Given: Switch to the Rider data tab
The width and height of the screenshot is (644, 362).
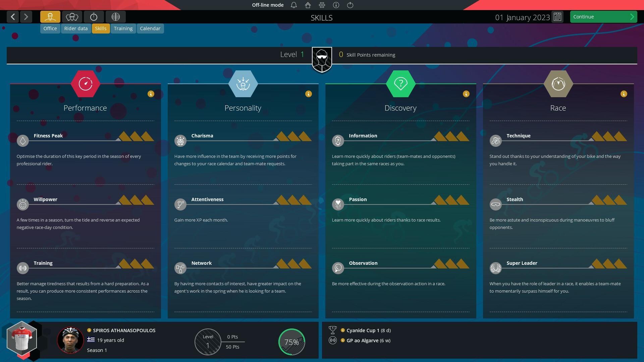Looking at the screenshot, I should [x=75, y=28].
